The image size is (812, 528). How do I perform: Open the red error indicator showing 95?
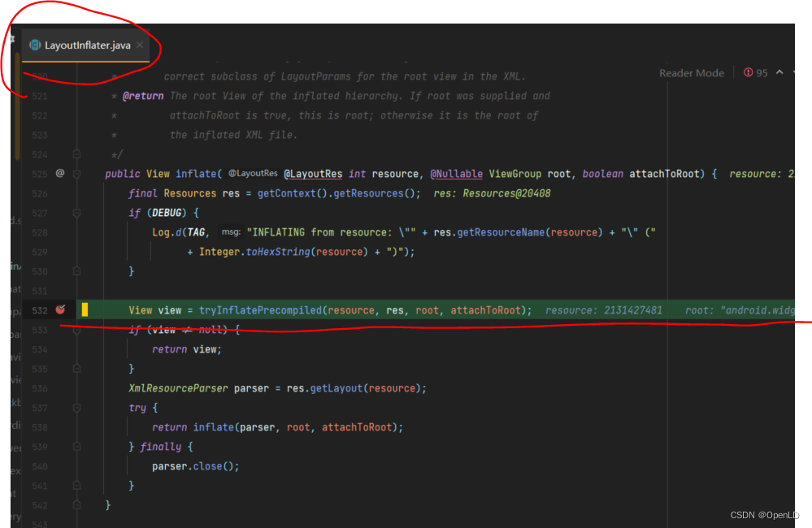[x=755, y=73]
